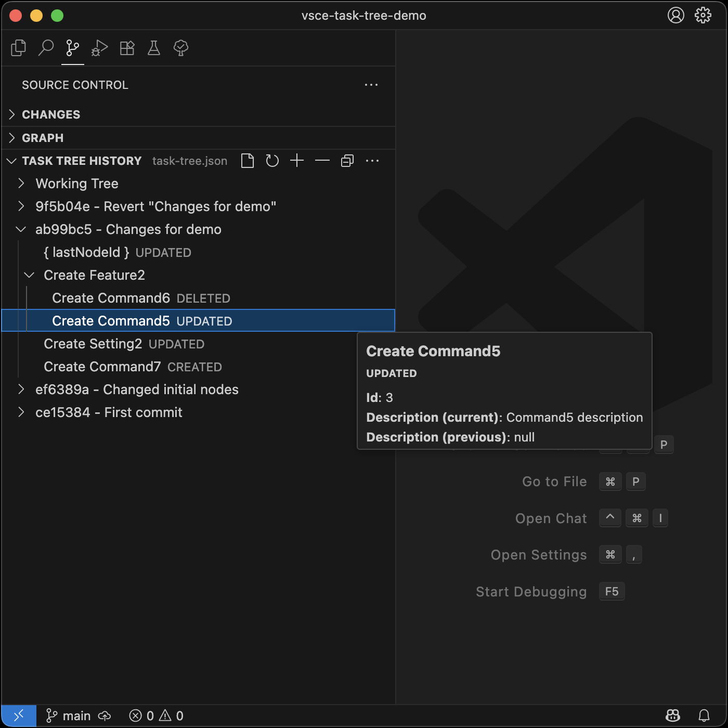Viewport: 728px width, 728px height.
Task: Open the Source Control view
Action: pos(72,48)
